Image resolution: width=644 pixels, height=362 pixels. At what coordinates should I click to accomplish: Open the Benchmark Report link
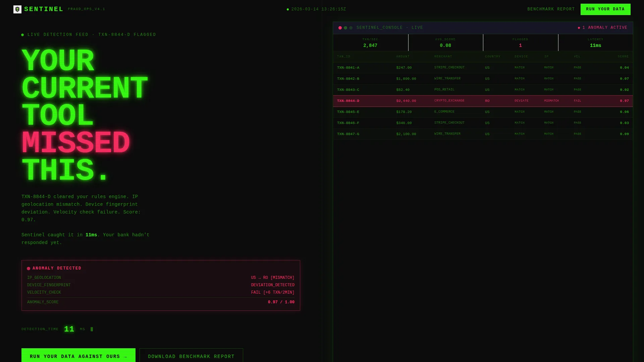tap(551, 9)
